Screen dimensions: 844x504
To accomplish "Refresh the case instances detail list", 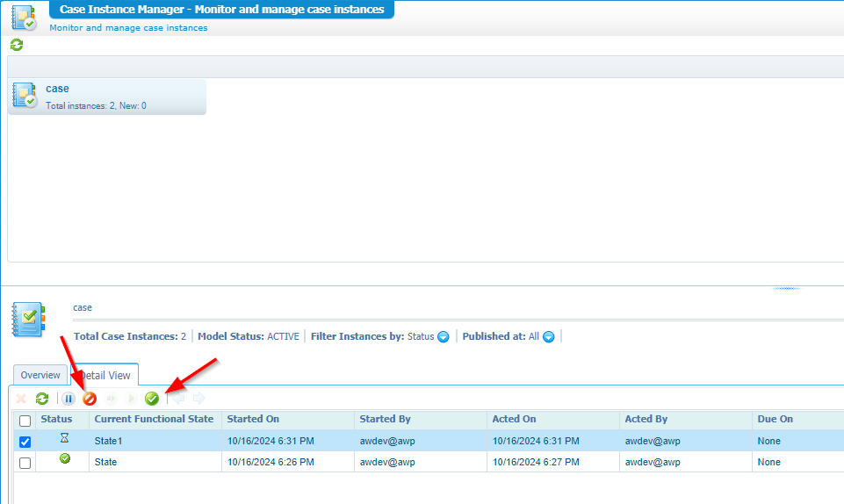I will pos(42,399).
